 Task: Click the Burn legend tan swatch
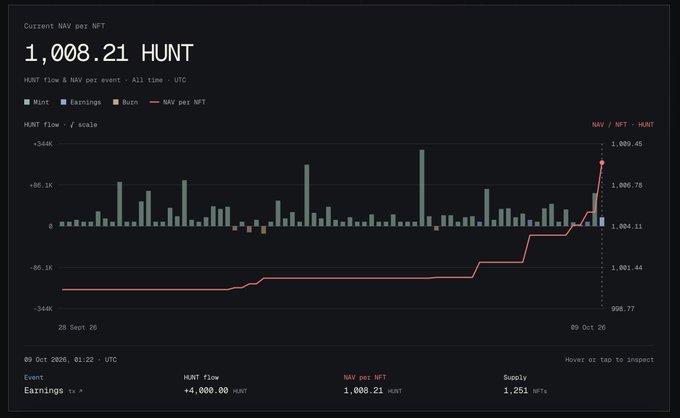115,102
